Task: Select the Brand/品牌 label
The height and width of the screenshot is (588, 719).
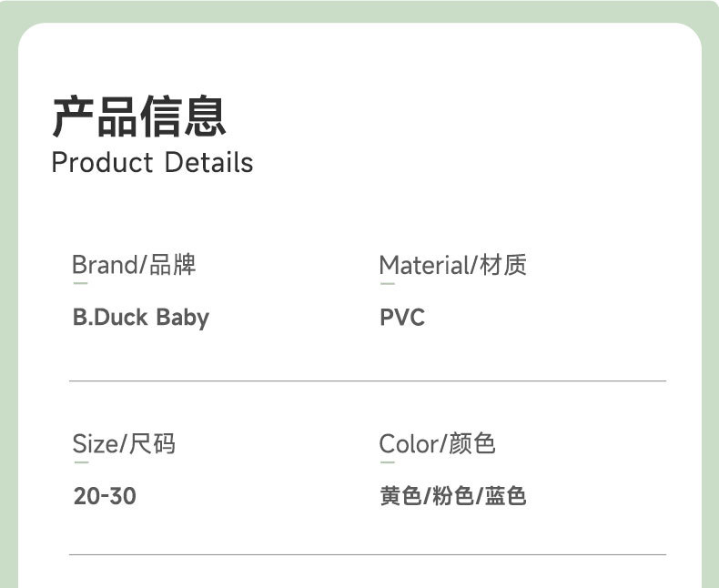Action: coord(134,265)
